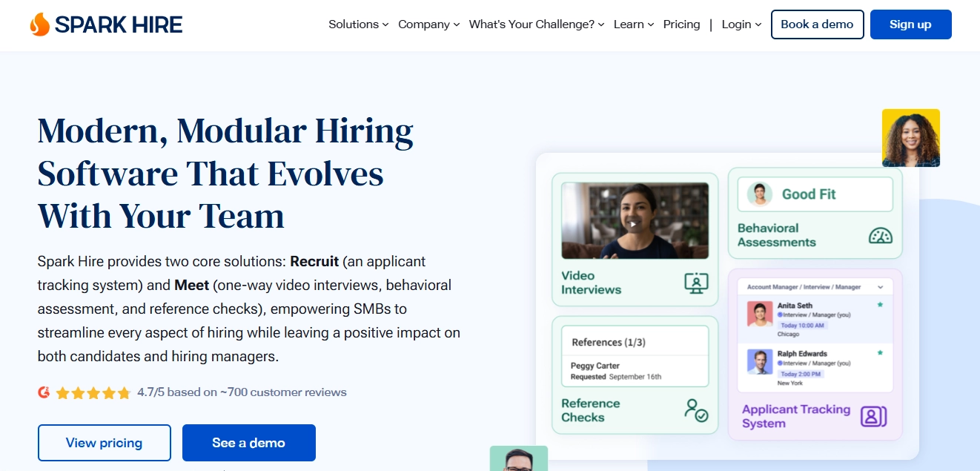Screen dimensions: 980x471
Task: Click "Today 2:00 PM" time tag
Action: [x=800, y=374]
